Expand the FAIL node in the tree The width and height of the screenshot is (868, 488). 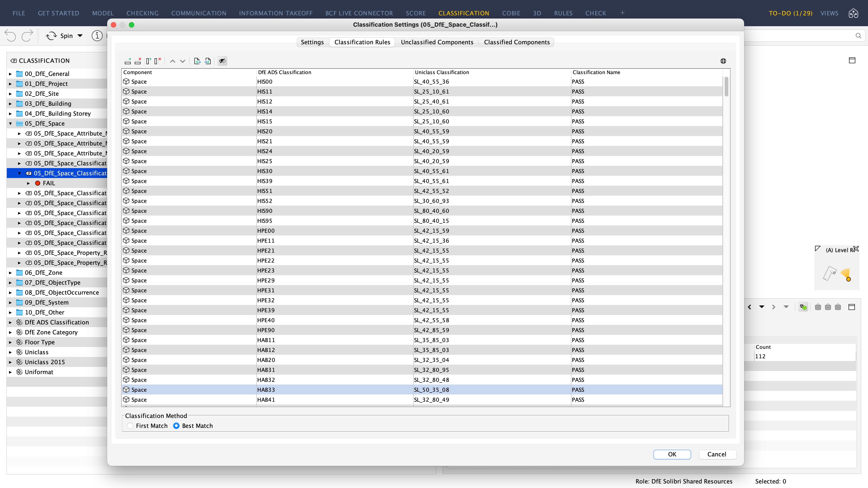pyautogui.click(x=28, y=183)
